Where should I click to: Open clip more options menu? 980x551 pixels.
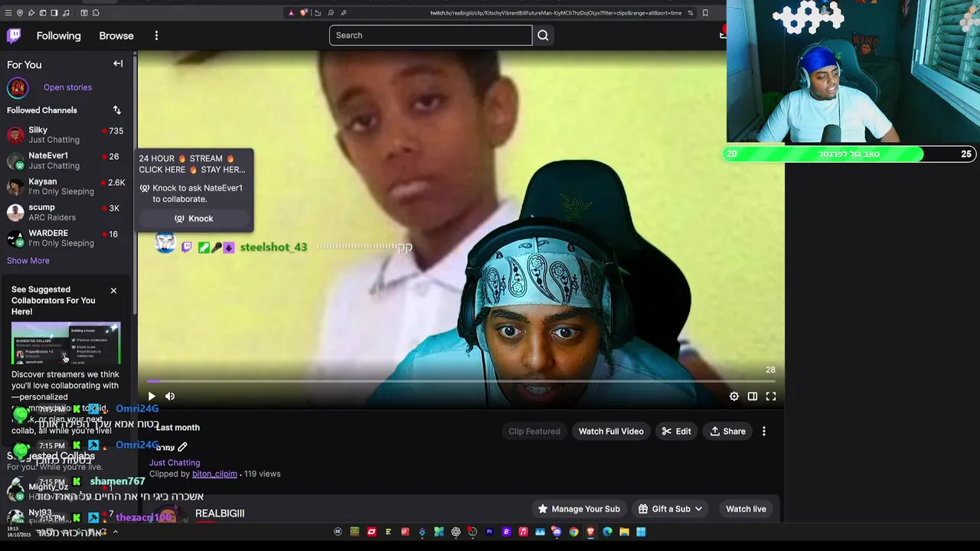[x=764, y=432]
